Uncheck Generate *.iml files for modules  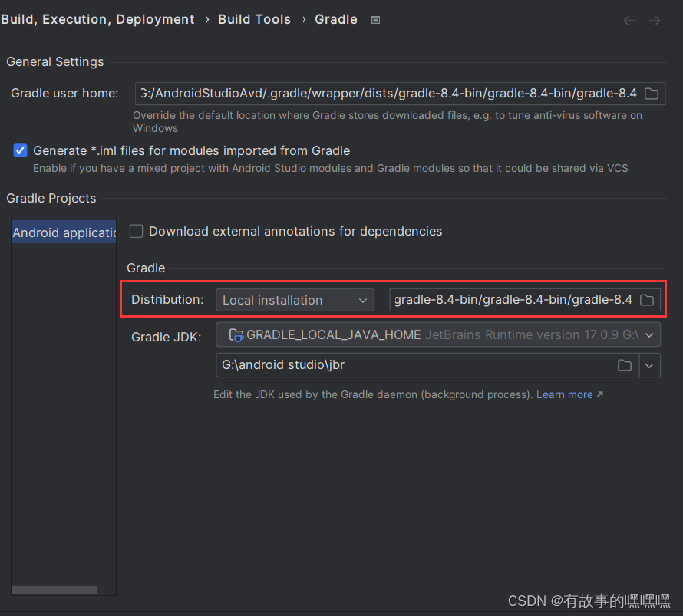point(20,150)
